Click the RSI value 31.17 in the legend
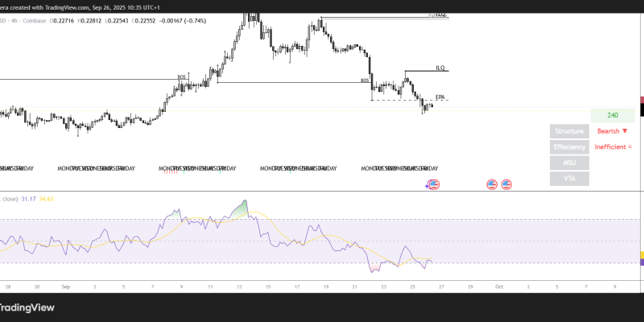Image resolution: width=644 pixels, height=322 pixels. (x=29, y=198)
